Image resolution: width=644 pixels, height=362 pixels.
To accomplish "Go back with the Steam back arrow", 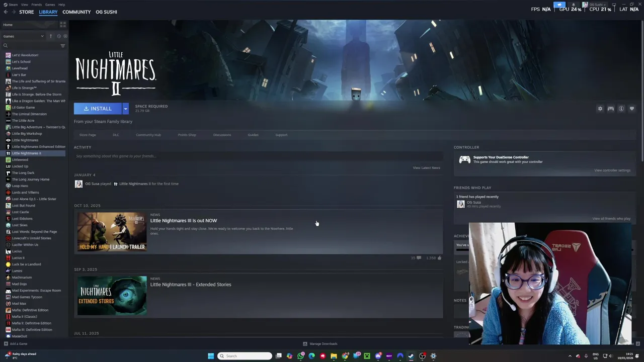I will 6,12.
